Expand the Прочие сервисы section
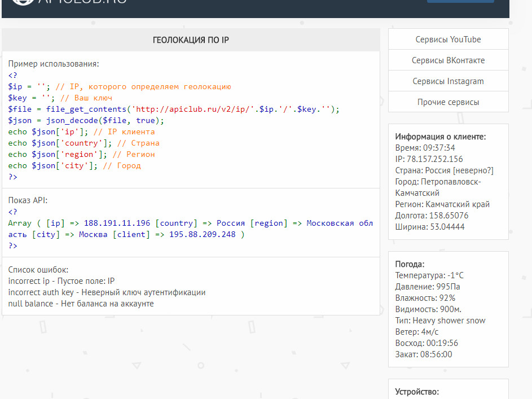The height and width of the screenshot is (399, 532). (x=448, y=102)
